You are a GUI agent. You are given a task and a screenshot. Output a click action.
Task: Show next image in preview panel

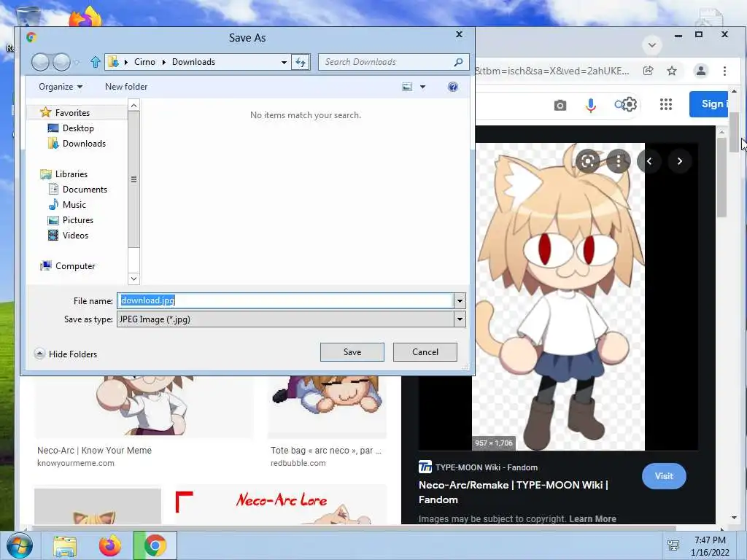tap(680, 161)
